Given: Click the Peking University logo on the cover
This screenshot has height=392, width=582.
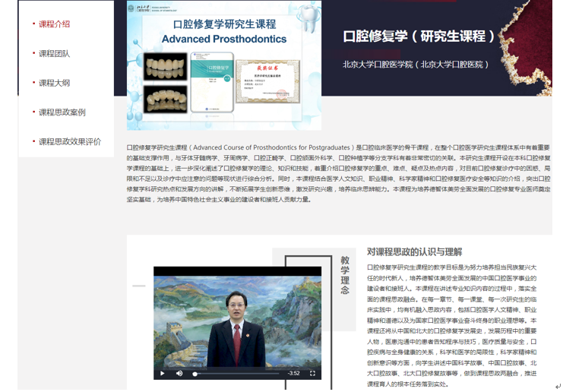Looking at the screenshot, I should point(153,8).
